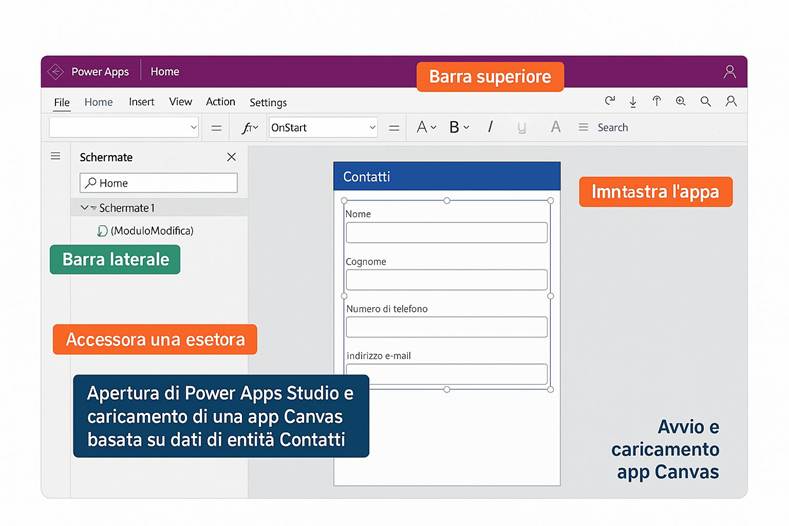789x526 pixels.
Task: Open the Settings menu
Action: pyautogui.click(x=268, y=103)
